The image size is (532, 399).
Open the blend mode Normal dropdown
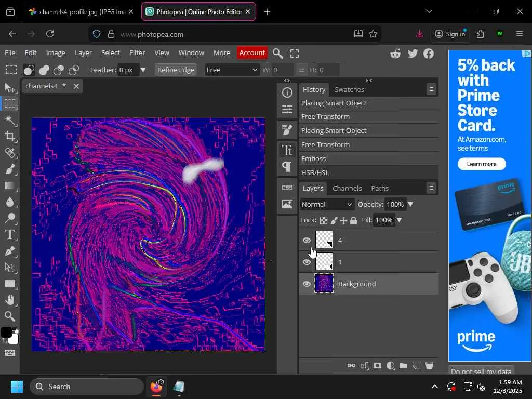click(327, 204)
